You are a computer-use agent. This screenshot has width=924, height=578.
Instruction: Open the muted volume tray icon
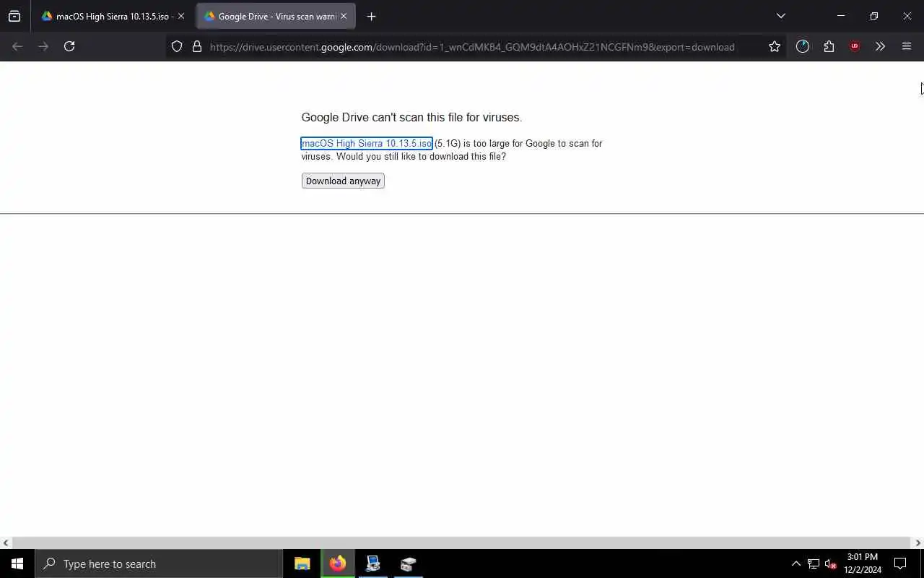click(x=831, y=564)
